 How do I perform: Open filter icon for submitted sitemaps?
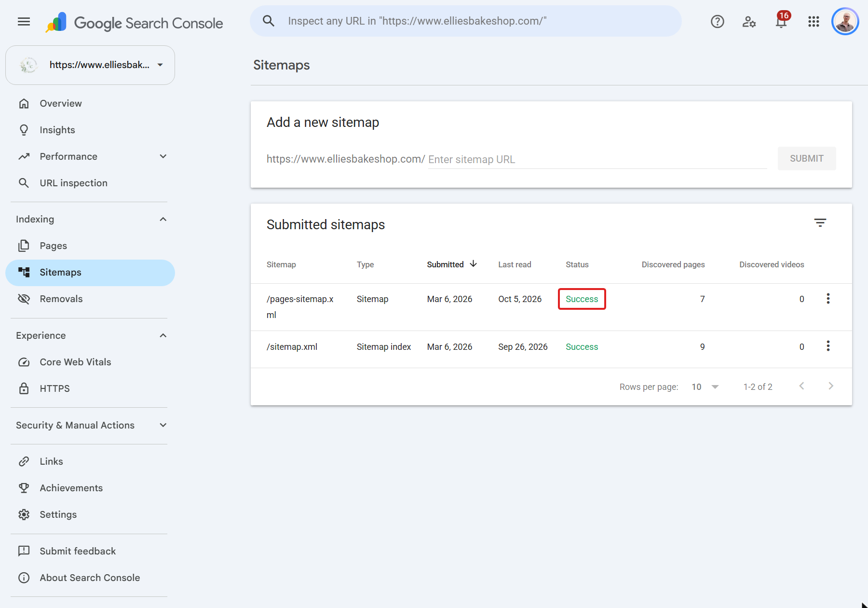[x=820, y=223]
